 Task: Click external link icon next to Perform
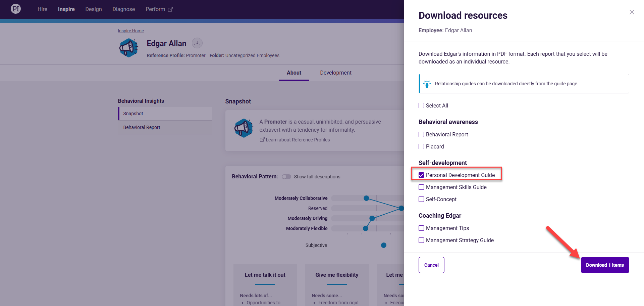click(170, 9)
